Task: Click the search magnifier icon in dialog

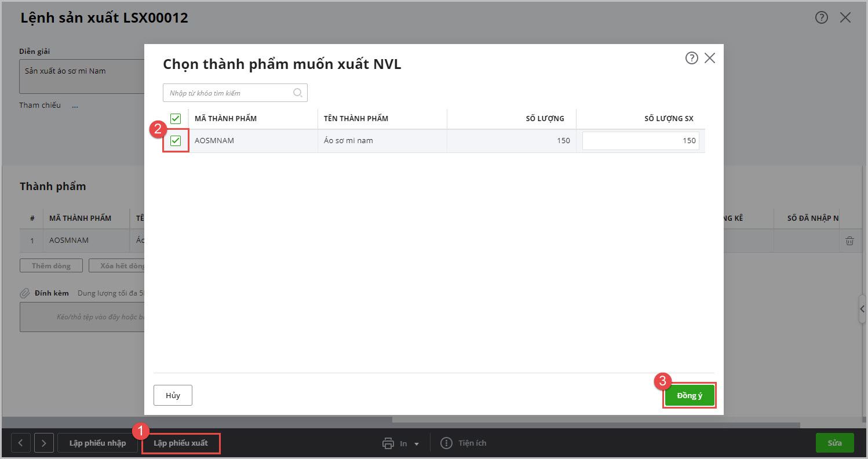Action: 298,93
